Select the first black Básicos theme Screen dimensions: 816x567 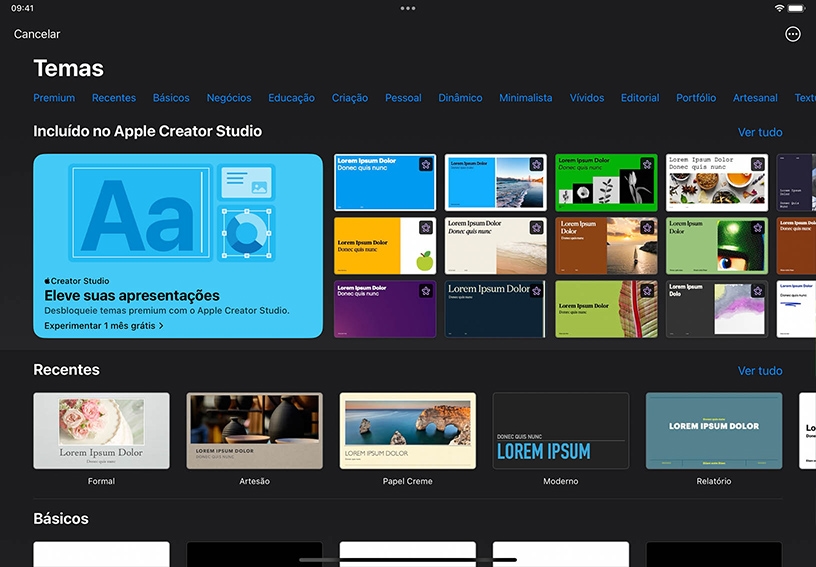(x=254, y=554)
